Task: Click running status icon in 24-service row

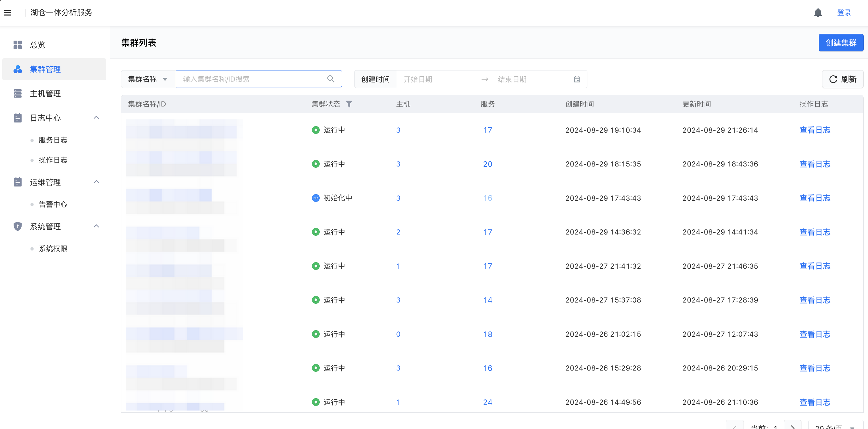Action: [315, 402]
